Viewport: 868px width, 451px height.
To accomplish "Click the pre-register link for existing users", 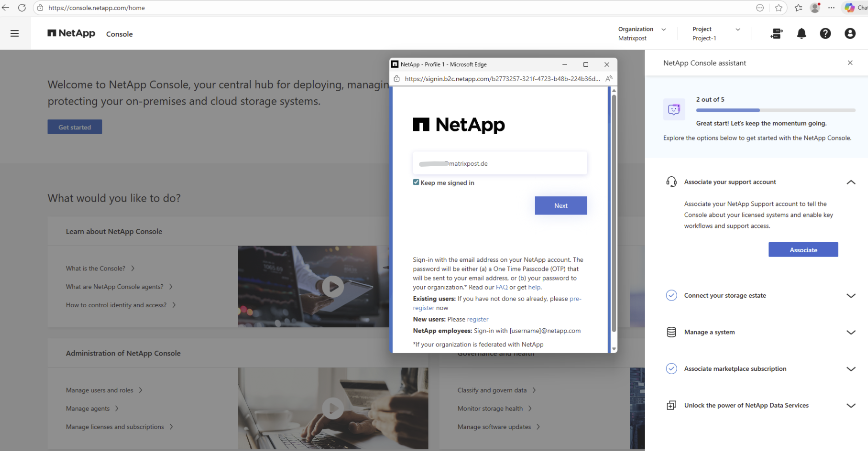I will pos(575,299).
